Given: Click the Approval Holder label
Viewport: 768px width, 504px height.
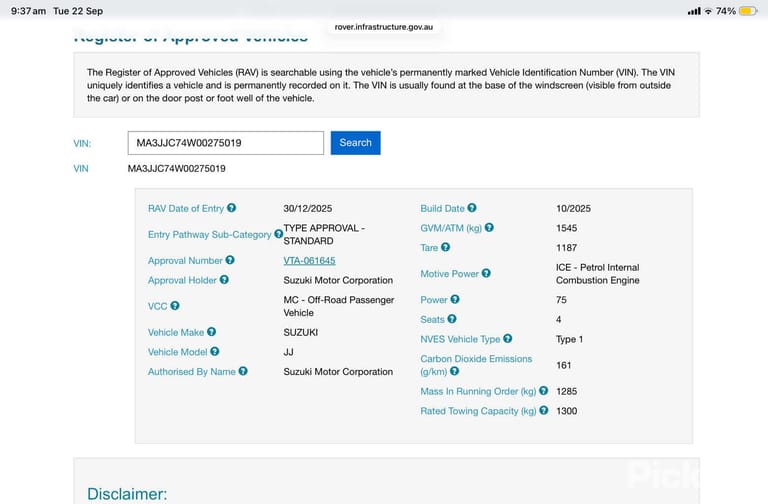Looking at the screenshot, I should [x=182, y=280].
